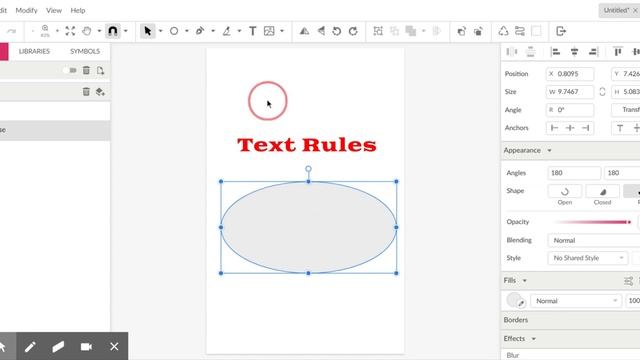Click the redo arrow icon
The height and width of the screenshot is (360, 640).
pos(11,31)
